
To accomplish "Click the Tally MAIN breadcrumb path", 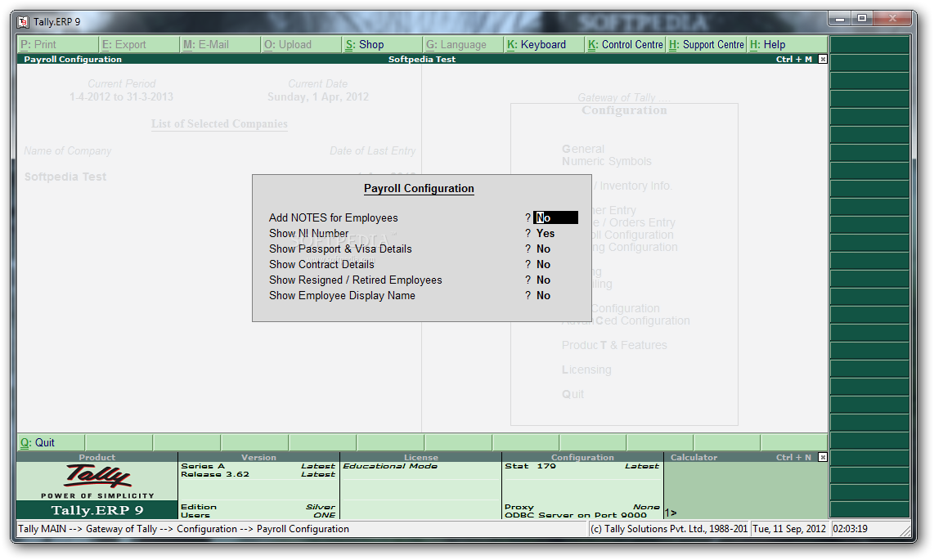I will pyautogui.click(x=183, y=528).
